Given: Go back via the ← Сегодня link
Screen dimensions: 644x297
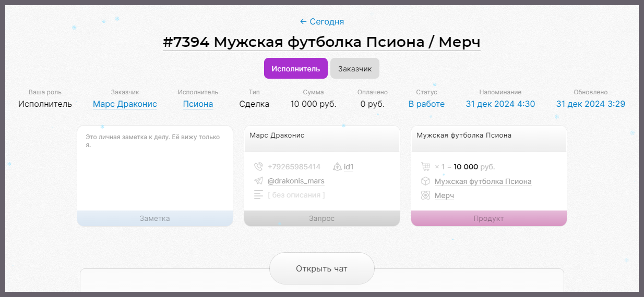Looking at the screenshot, I should 322,21.
